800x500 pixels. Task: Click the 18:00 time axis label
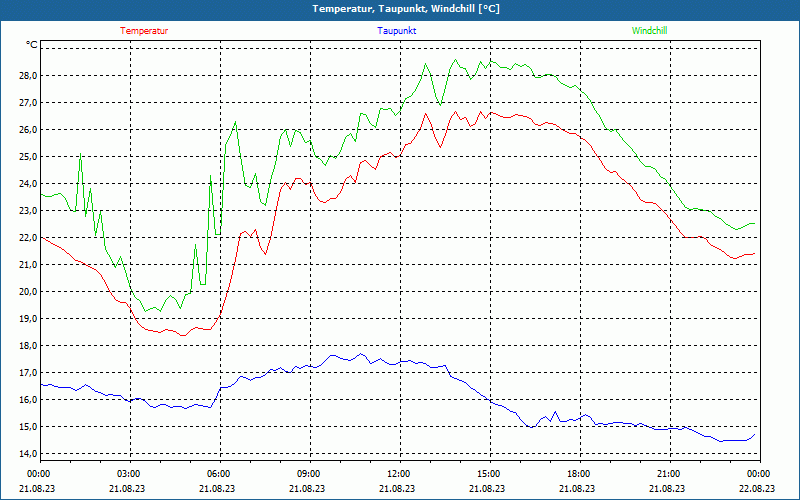click(x=578, y=474)
